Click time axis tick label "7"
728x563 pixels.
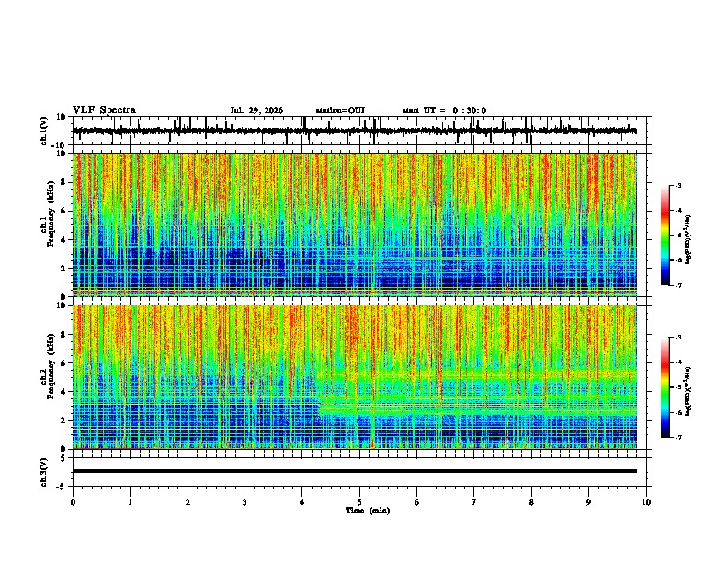tap(474, 502)
